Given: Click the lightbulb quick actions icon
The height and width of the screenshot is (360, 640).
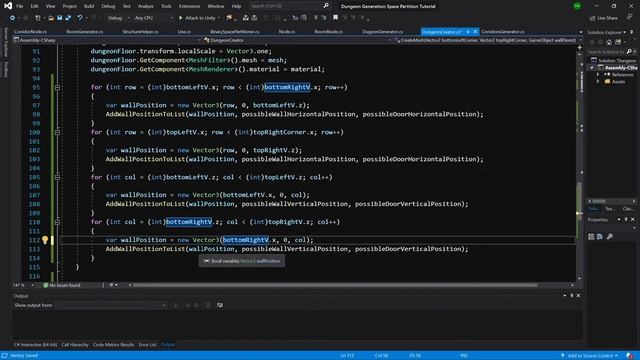Looking at the screenshot, I should (x=45, y=240).
